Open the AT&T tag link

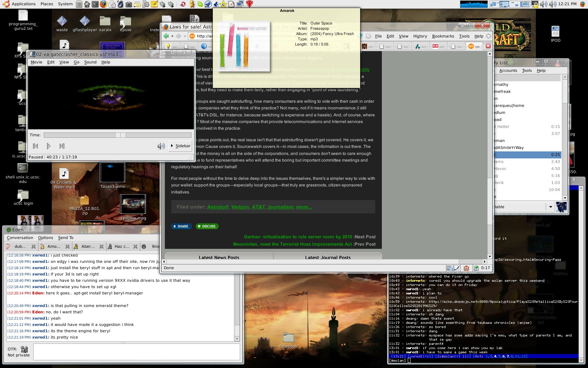coord(259,207)
